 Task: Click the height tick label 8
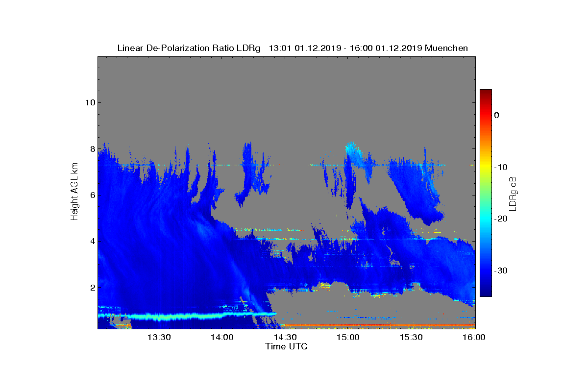pos(92,149)
